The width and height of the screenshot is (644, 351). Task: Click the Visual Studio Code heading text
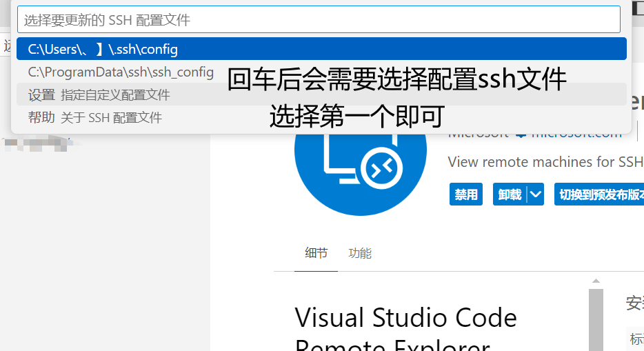tap(406, 318)
